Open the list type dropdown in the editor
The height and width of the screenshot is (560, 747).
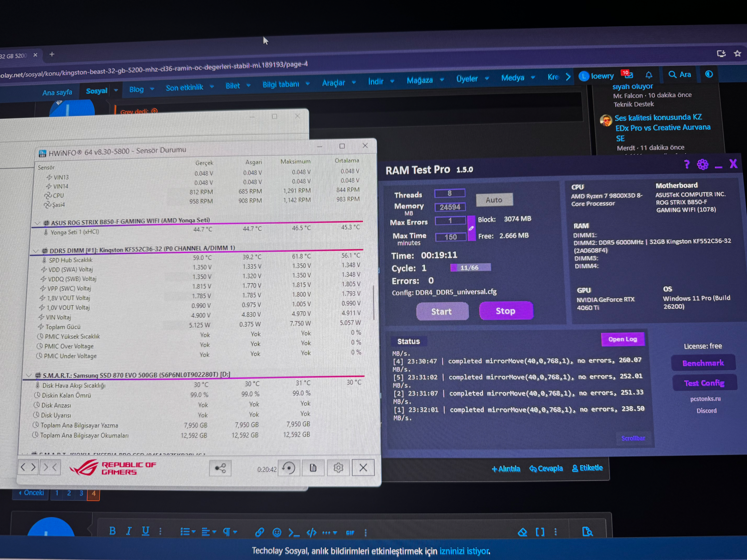coord(188,532)
